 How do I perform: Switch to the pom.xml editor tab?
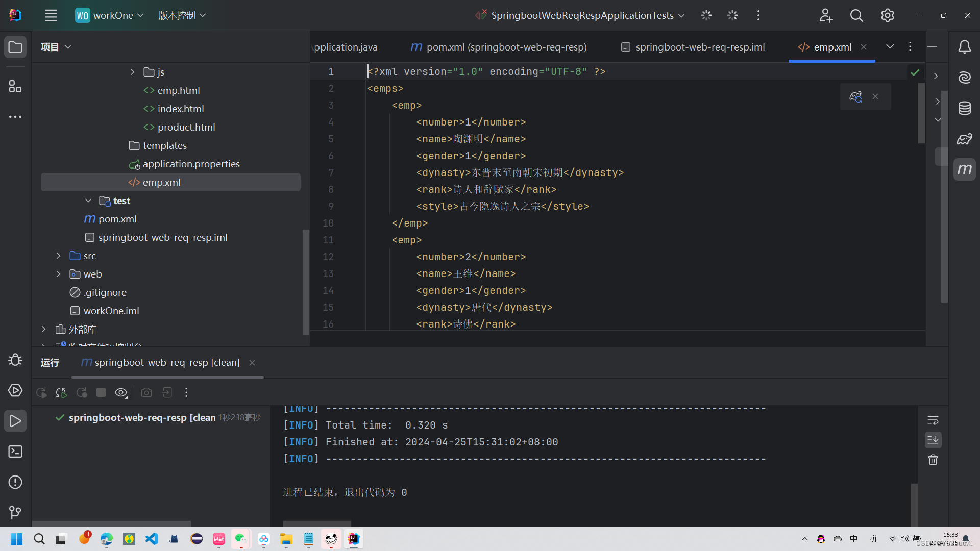click(x=499, y=47)
